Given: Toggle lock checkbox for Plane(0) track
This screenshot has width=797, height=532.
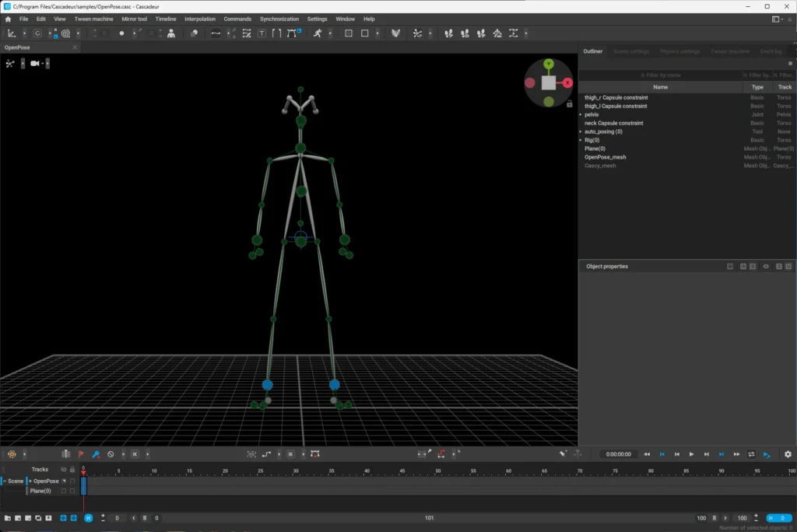Looking at the screenshot, I should [72, 491].
